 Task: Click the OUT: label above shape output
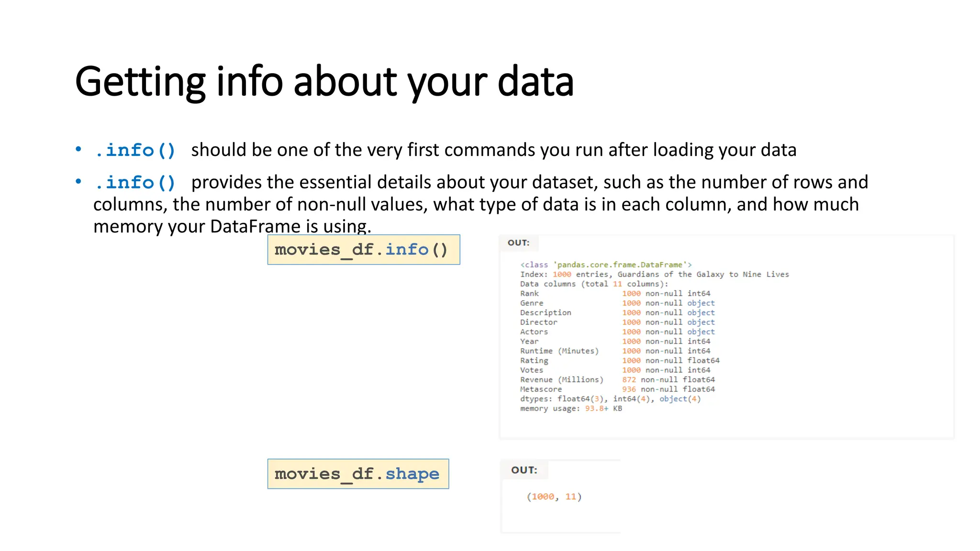tap(524, 470)
